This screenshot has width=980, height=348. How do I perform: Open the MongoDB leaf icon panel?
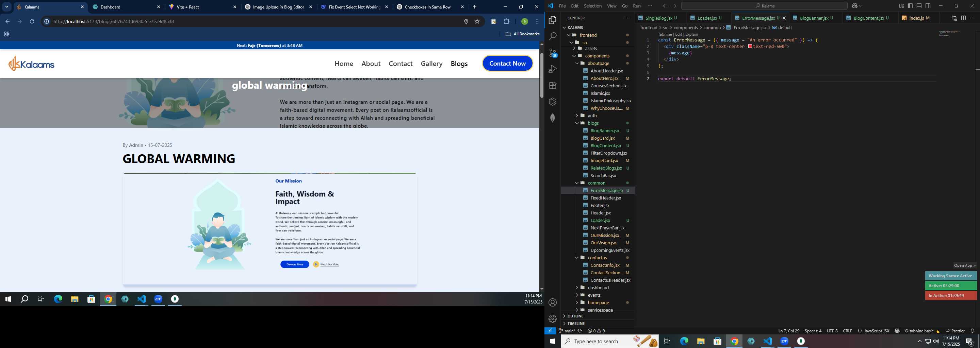[x=552, y=118]
